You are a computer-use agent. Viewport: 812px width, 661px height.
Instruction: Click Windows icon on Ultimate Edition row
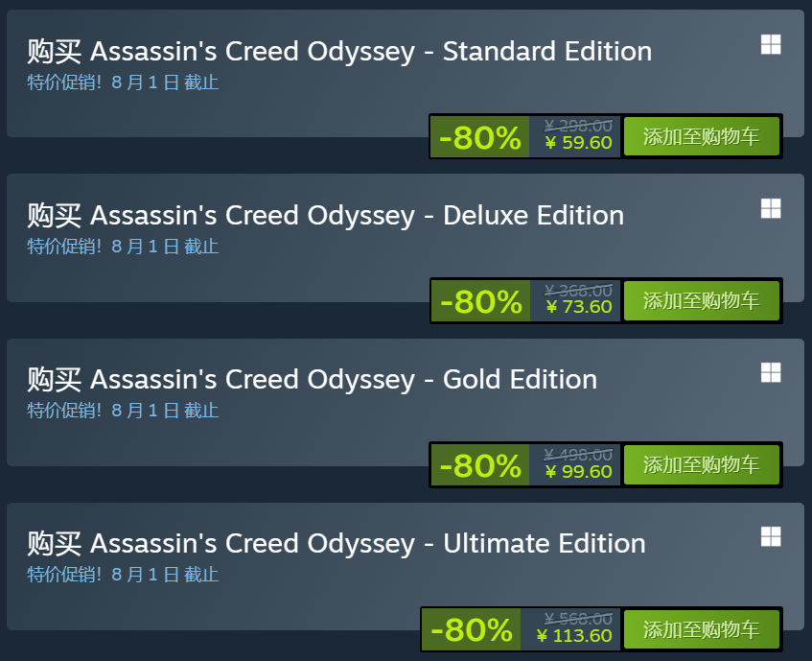(x=771, y=536)
